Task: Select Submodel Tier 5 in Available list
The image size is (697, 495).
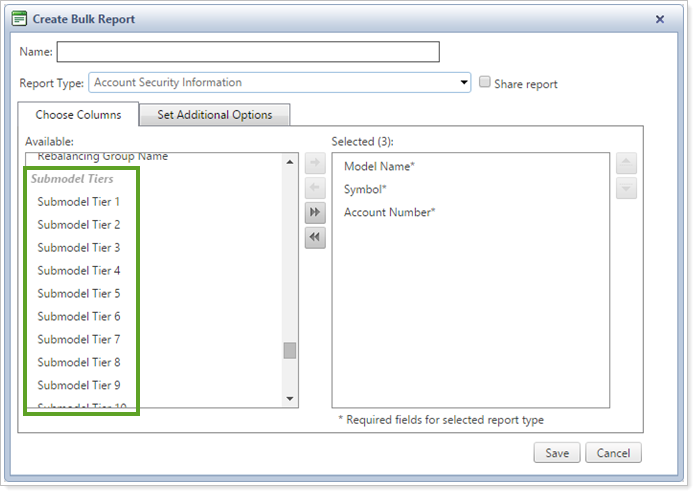Action: point(79,294)
